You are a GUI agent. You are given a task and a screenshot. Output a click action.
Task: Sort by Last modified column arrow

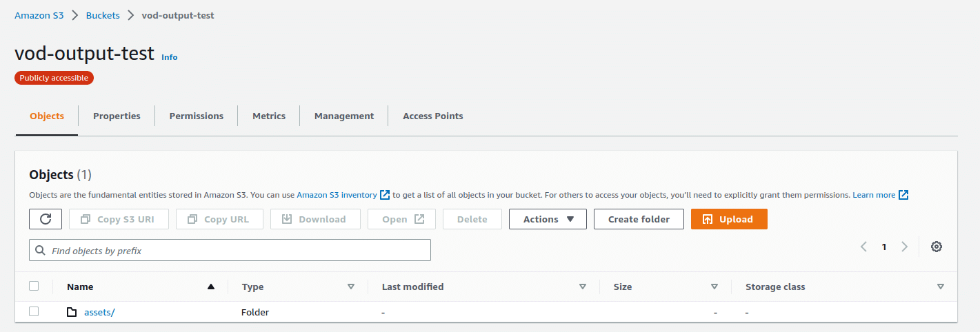(x=582, y=287)
